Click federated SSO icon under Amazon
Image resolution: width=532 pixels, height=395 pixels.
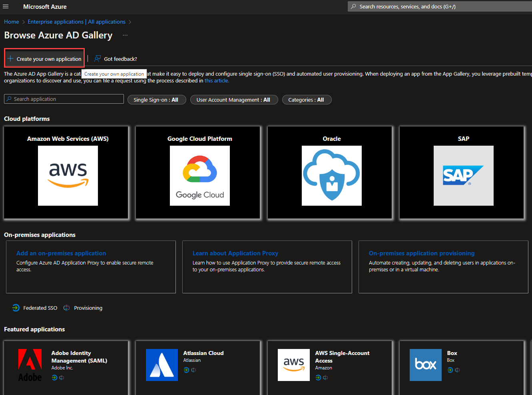[318, 377]
